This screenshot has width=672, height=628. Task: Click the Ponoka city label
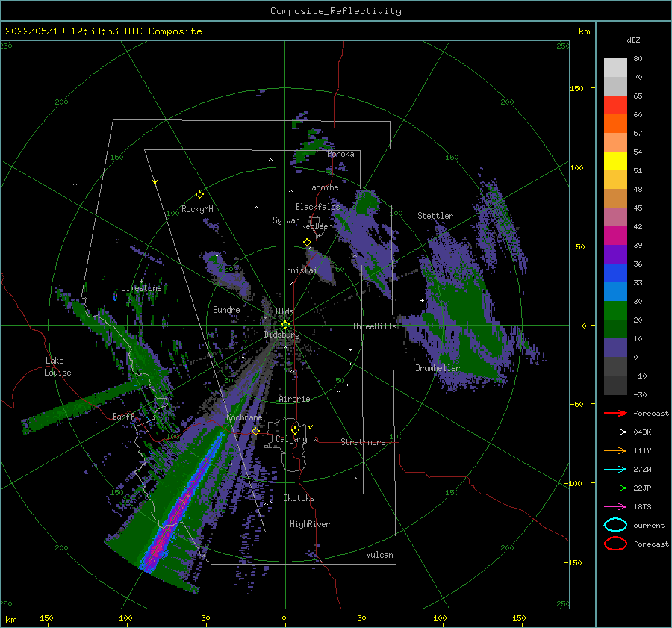(340, 154)
